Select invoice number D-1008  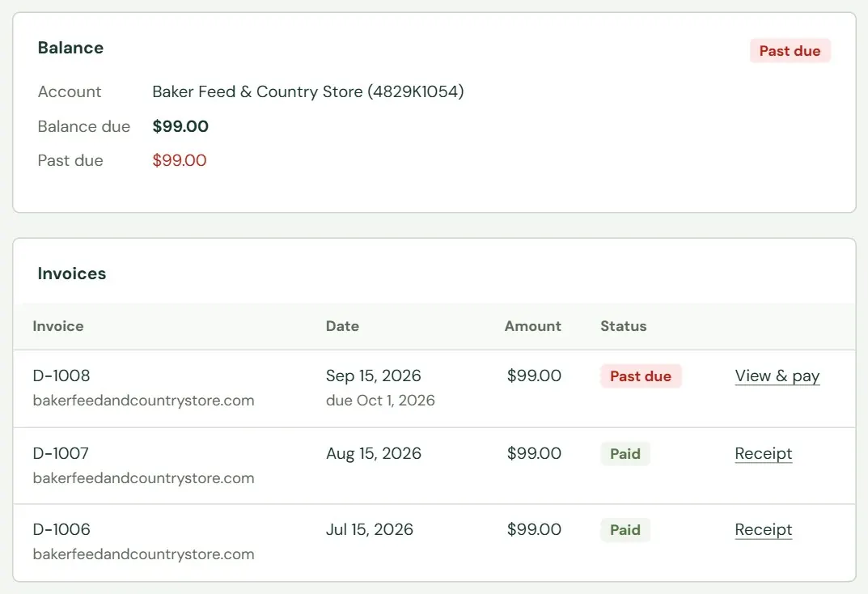coord(61,375)
